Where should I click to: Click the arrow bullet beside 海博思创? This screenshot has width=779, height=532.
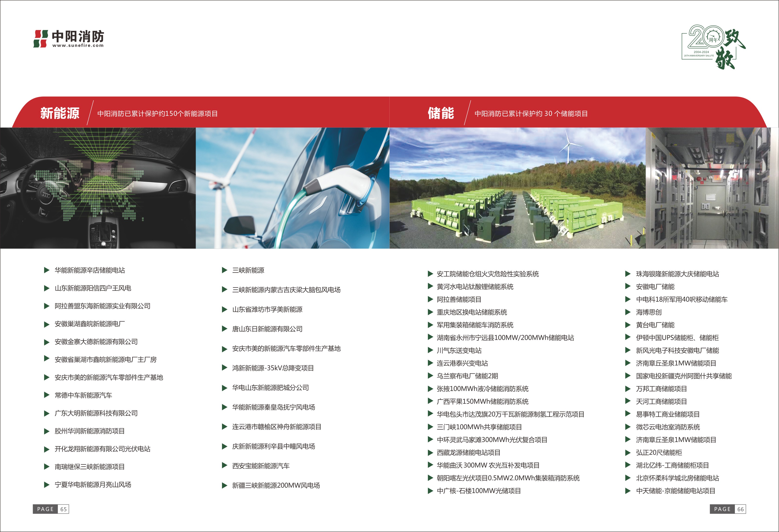pos(628,312)
